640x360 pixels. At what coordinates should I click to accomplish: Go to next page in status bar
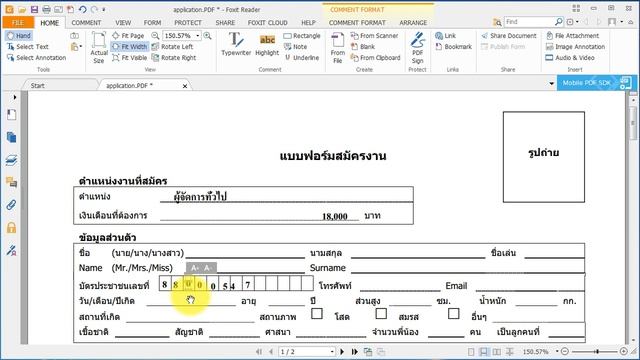(342, 351)
